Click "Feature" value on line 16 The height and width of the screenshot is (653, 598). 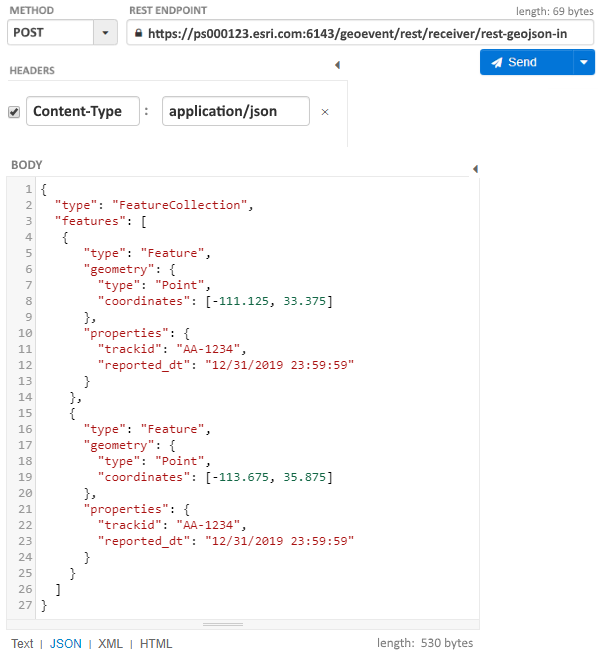pos(172,429)
